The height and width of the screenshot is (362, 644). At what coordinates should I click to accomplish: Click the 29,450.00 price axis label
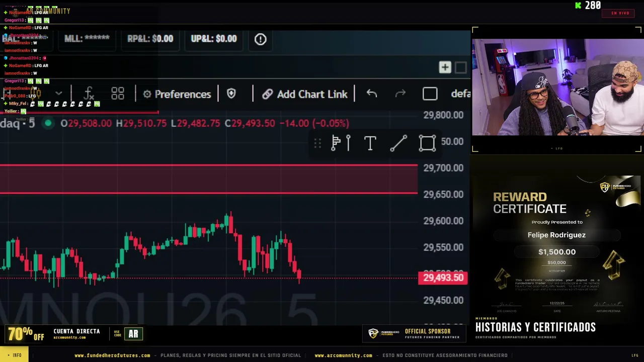click(x=443, y=300)
